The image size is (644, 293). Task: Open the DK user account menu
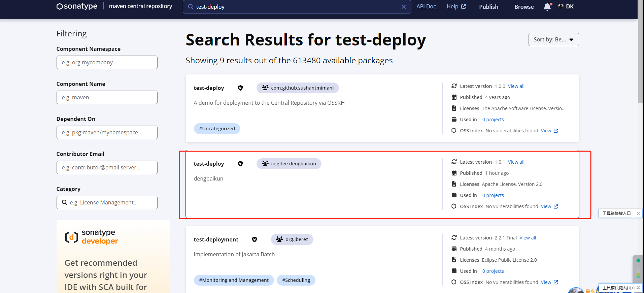pyautogui.click(x=566, y=6)
